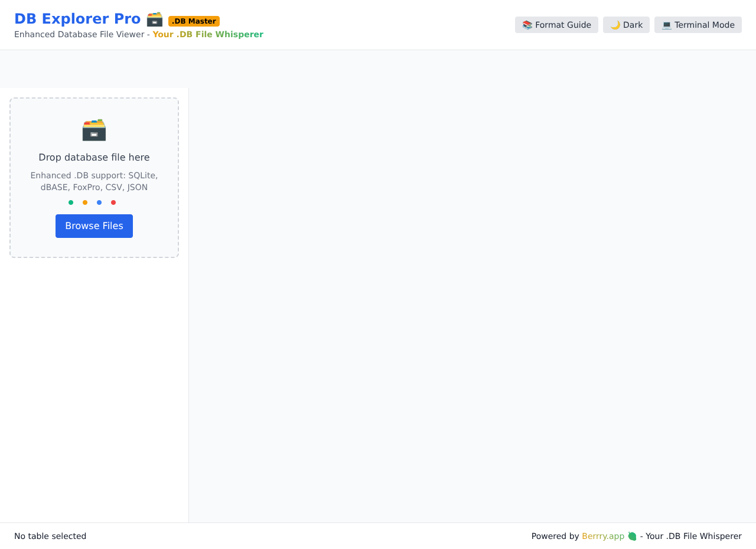This screenshot has width=756, height=549.
Task: Click the green status dot in the drop zone
Action: pos(70,202)
